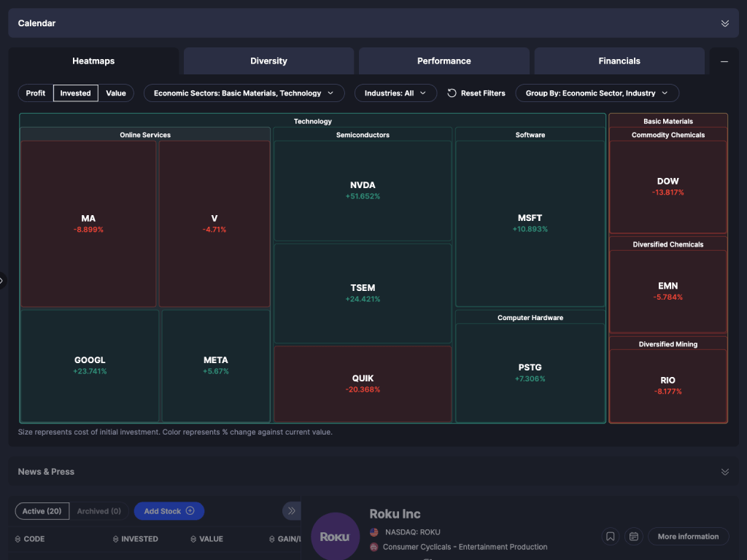Show Active (20) stocks
This screenshot has height=560, width=747.
[42, 511]
